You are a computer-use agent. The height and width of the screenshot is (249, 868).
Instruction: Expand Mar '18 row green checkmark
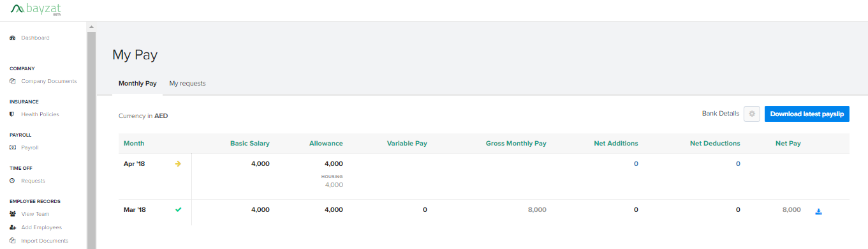click(x=178, y=209)
